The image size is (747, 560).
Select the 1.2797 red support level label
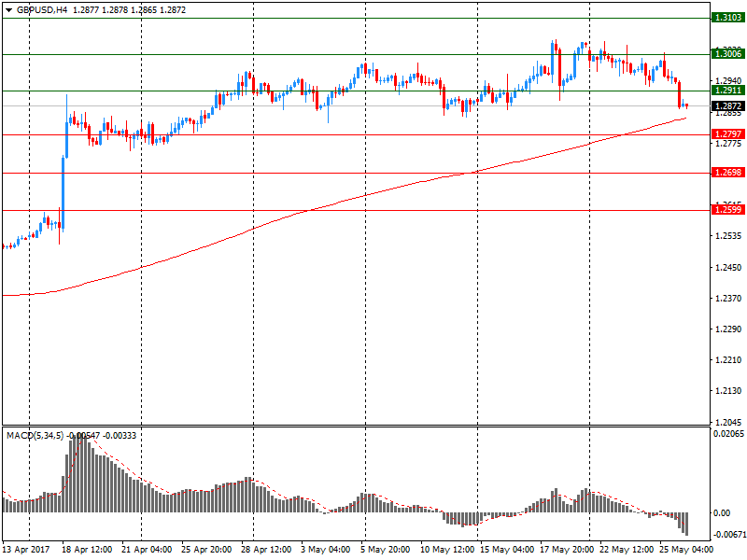tap(727, 133)
